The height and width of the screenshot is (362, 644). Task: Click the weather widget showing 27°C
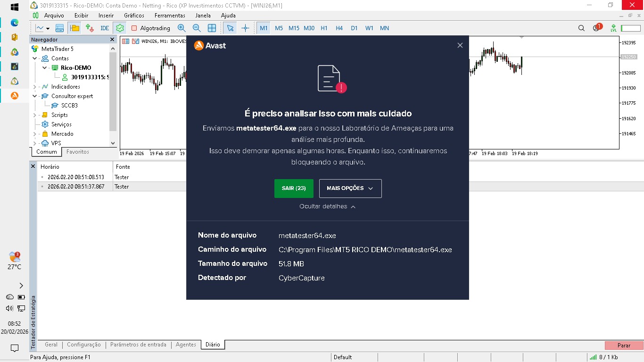pyautogui.click(x=15, y=261)
